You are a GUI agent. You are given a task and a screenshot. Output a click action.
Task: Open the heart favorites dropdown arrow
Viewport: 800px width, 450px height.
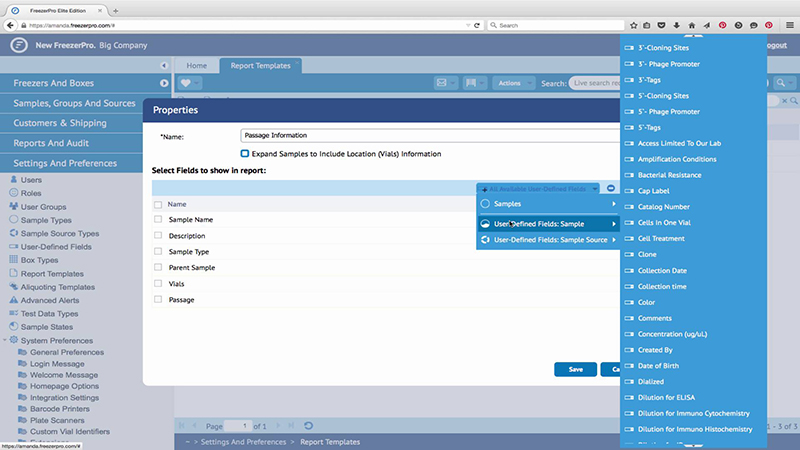196,83
